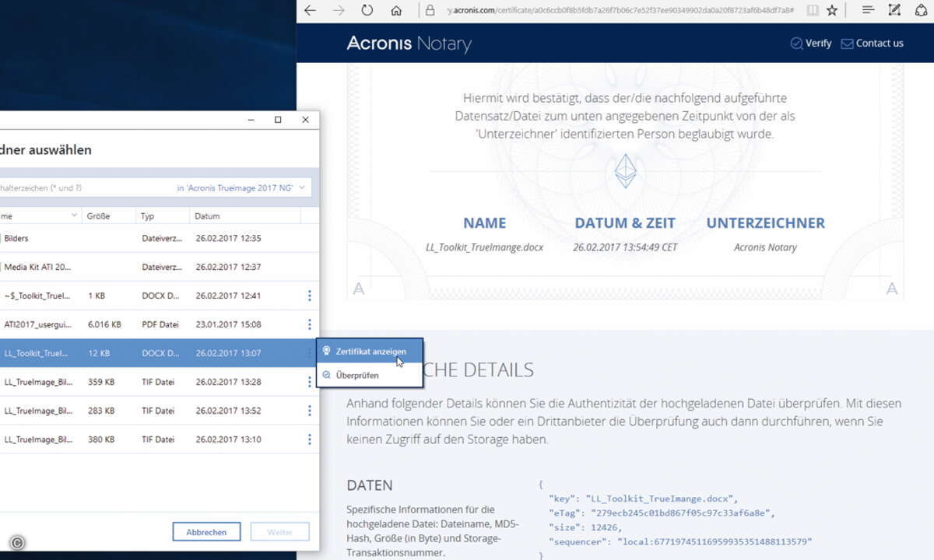Open the three-dot menu for ATI2017_usergui... row
The image size is (934, 560).
pyautogui.click(x=310, y=324)
